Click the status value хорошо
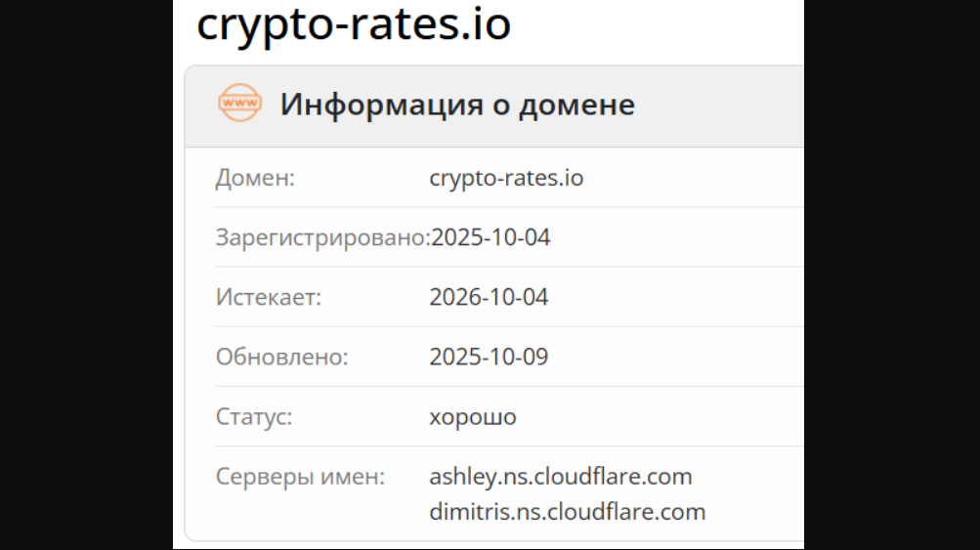980x550 pixels. [473, 417]
